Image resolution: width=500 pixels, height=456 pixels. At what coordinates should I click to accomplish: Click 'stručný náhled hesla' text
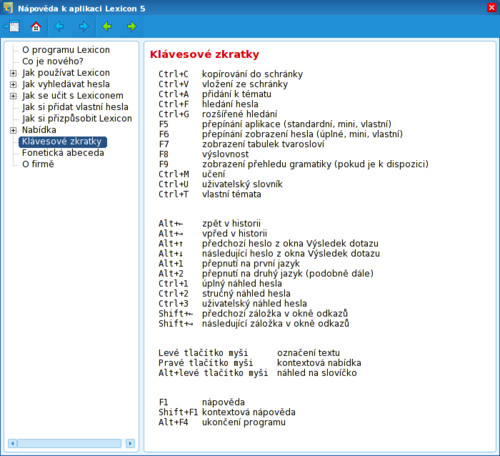tap(246, 293)
